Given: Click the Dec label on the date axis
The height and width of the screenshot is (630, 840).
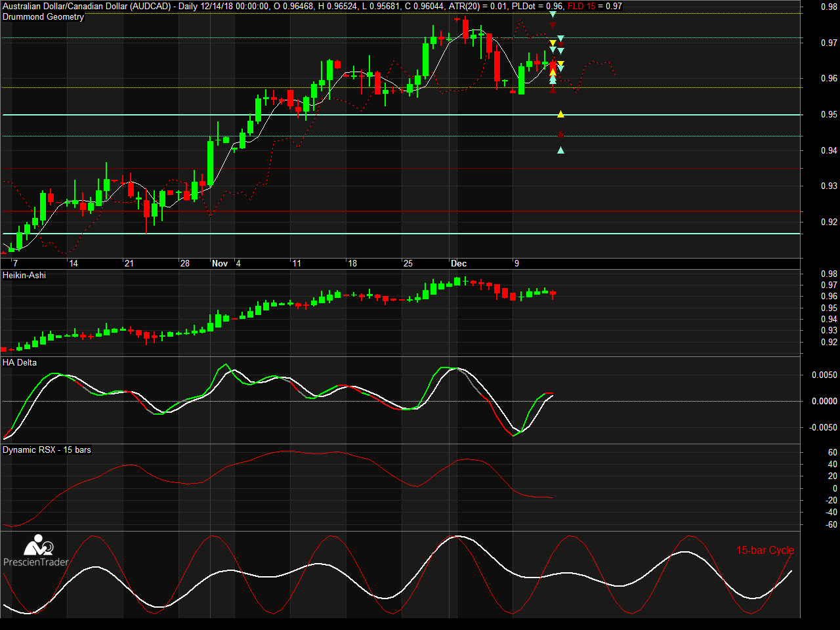Looking at the screenshot, I should pyautogui.click(x=459, y=264).
